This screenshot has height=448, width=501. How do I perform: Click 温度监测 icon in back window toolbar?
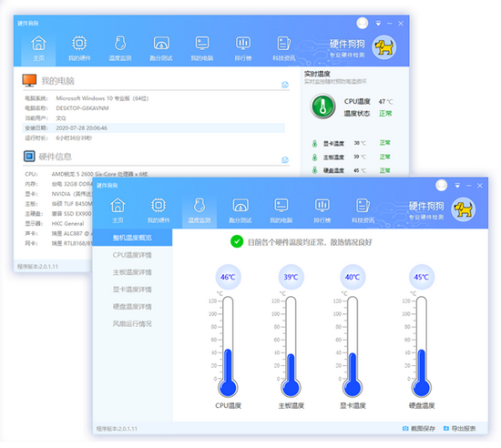click(120, 48)
